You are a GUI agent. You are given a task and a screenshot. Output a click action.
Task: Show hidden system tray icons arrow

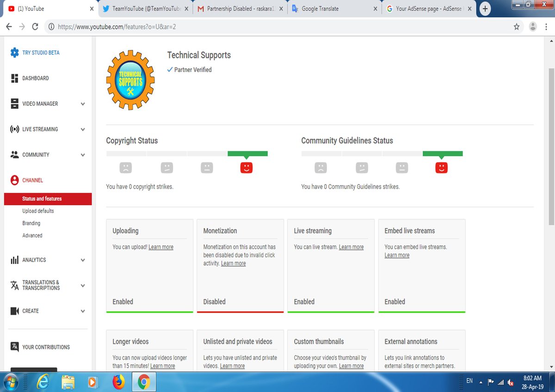(x=481, y=382)
